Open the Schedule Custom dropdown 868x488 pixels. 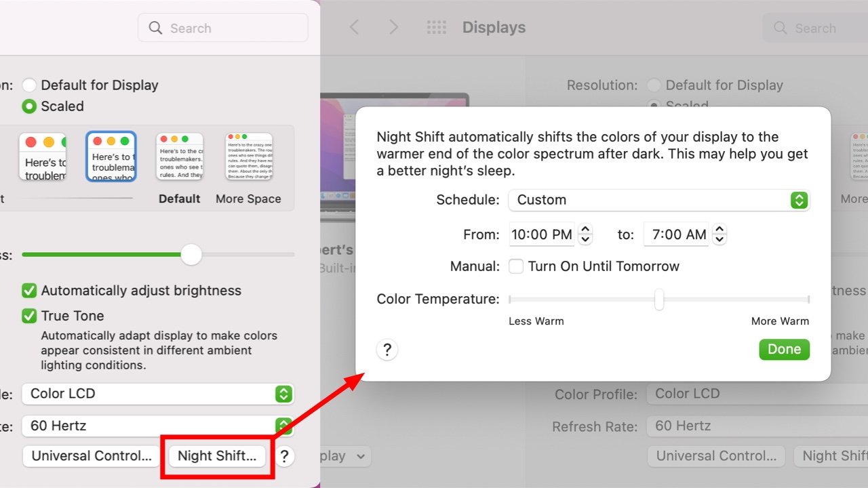[x=659, y=200]
